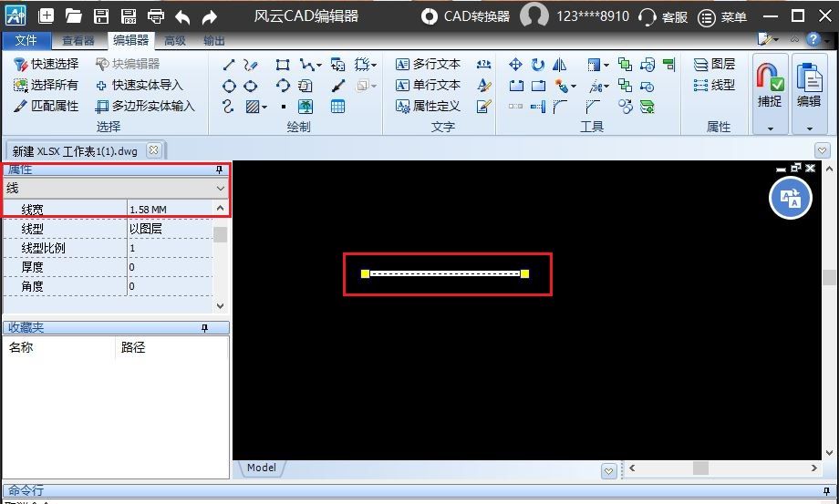The image size is (839, 504).
Task: Open the 线 entity type combo box
Action: 116,188
